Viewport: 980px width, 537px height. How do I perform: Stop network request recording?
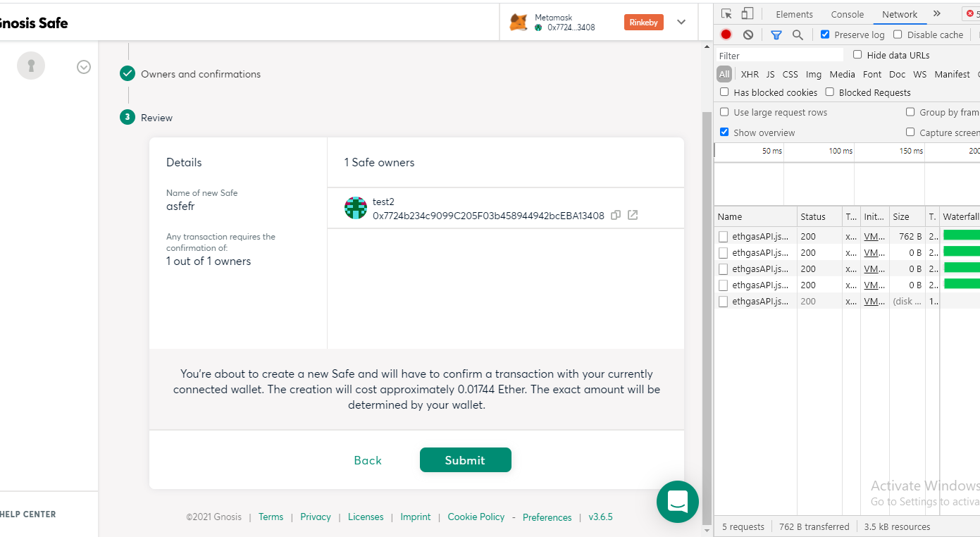pos(726,34)
